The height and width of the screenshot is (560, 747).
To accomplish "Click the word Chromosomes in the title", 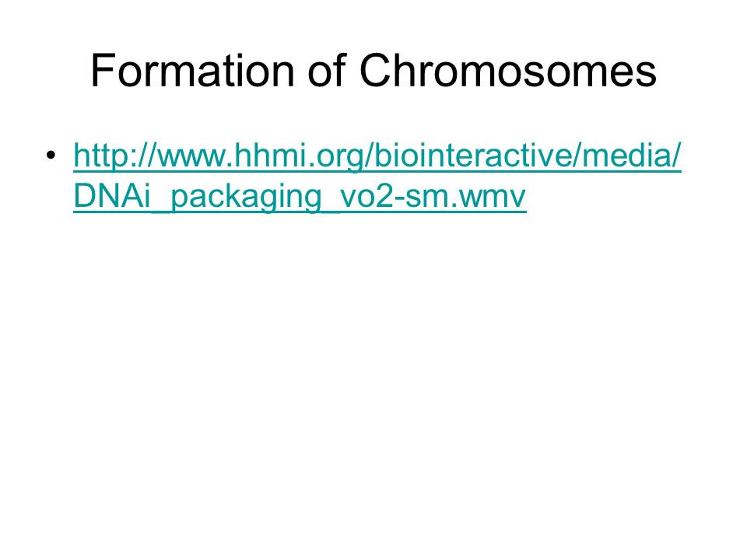I will coord(508,71).
